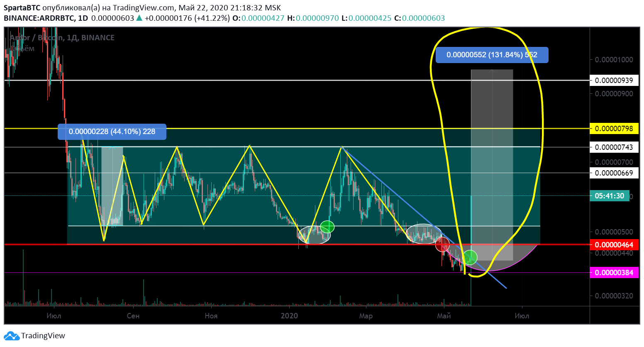Click the 0.00000500 price axis tick
Viewport: 644px width, 347px height.
[x=614, y=232]
